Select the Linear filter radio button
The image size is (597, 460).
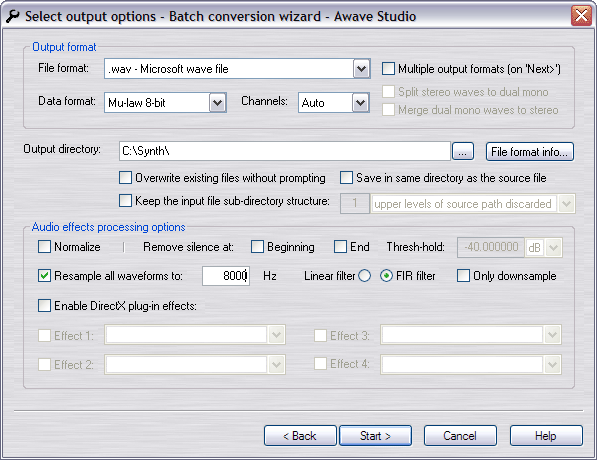pyautogui.click(x=364, y=276)
